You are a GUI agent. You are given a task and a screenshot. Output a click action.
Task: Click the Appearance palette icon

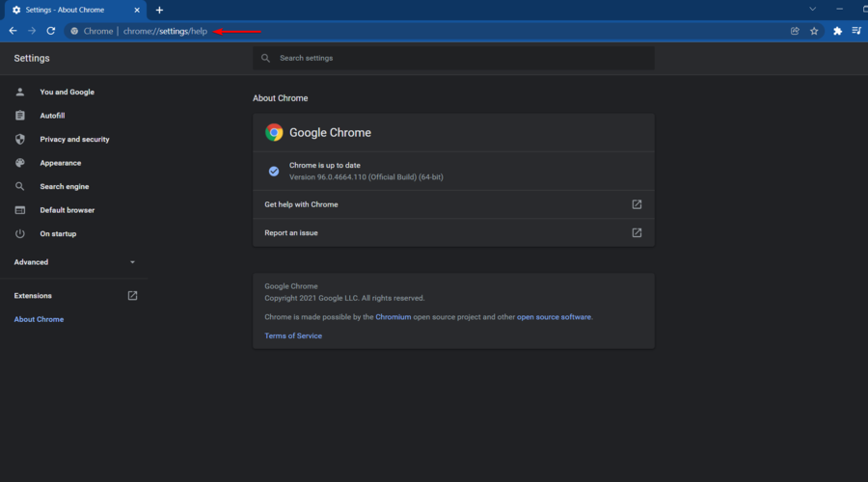pyautogui.click(x=20, y=163)
